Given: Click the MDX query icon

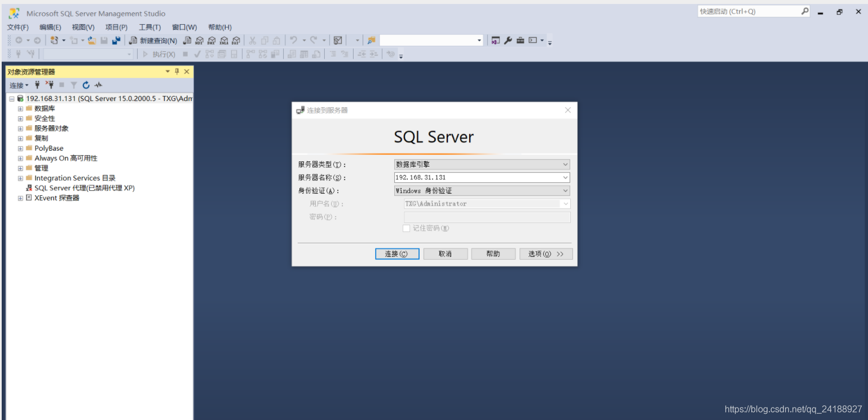Looking at the screenshot, I should (199, 41).
